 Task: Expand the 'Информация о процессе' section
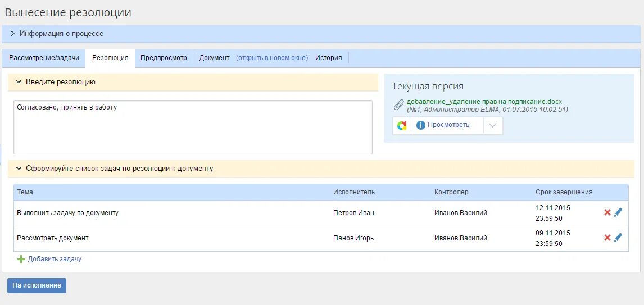pos(12,34)
